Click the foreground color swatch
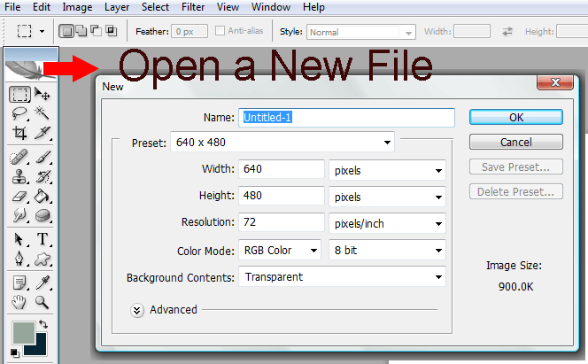 [24, 332]
